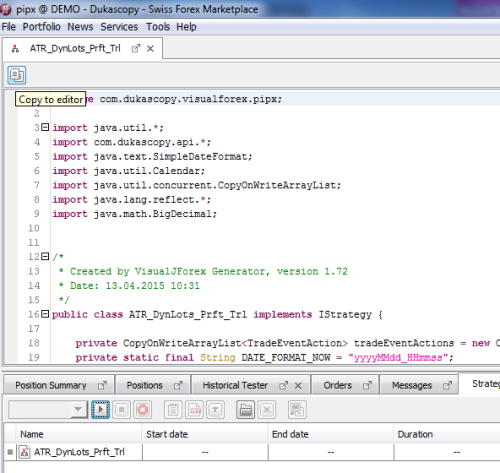Open the Portfolio menu
Screen dimensions: 500x473
click(41, 27)
